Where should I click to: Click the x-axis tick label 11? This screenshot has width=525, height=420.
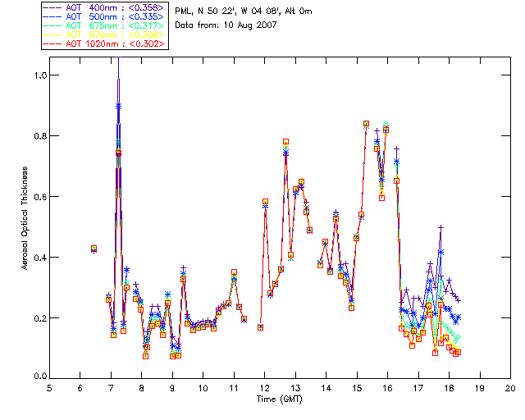tap(234, 388)
